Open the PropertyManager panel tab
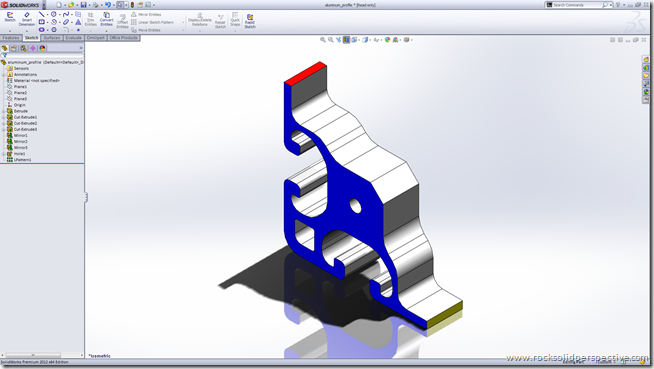 click(14, 48)
